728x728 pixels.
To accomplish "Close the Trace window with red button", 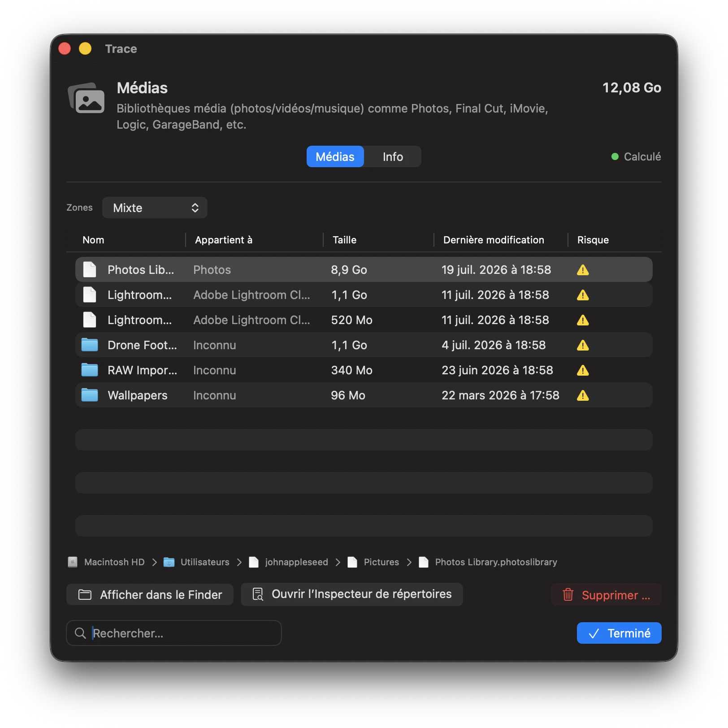I will pos(65,48).
